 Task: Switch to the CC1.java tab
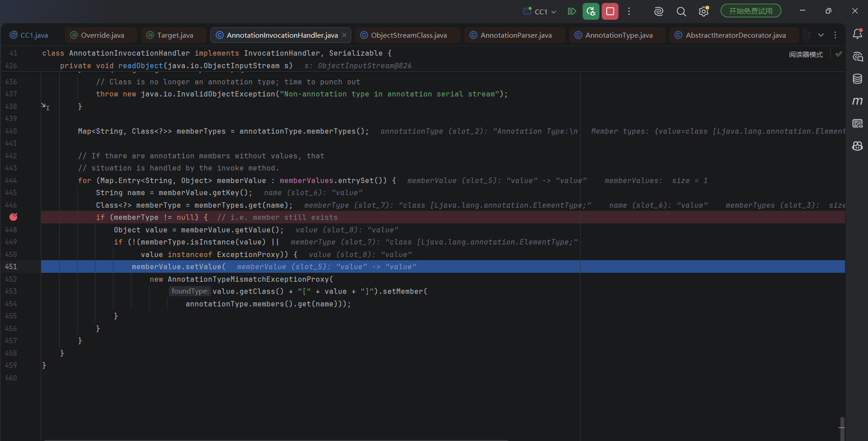29,35
